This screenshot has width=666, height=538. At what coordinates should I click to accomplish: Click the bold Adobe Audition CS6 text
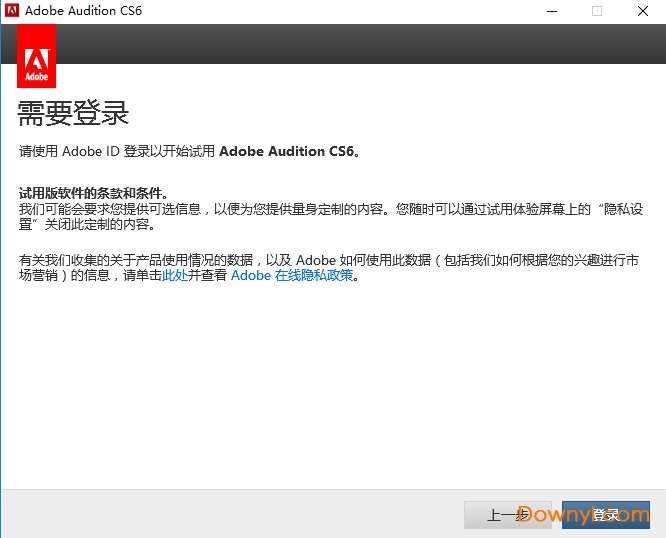pos(287,151)
